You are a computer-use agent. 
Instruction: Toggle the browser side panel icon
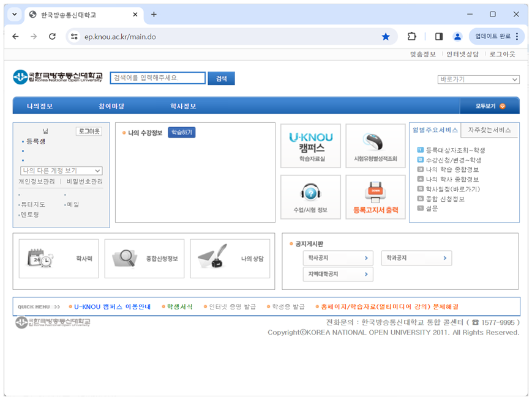click(x=439, y=36)
